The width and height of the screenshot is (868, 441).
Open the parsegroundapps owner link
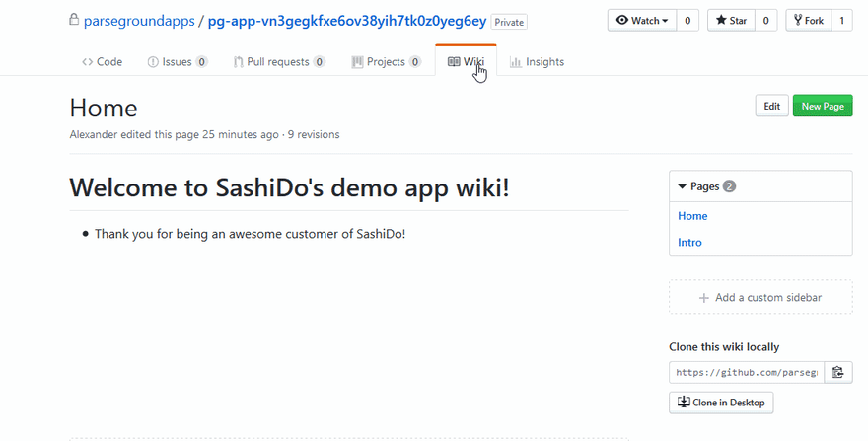pos(139,21)
